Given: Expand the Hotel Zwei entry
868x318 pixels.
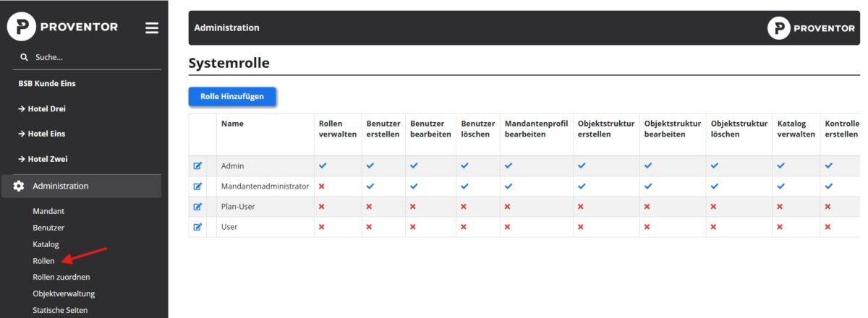Looking at the screenshot, I should (x=48, y=159).
